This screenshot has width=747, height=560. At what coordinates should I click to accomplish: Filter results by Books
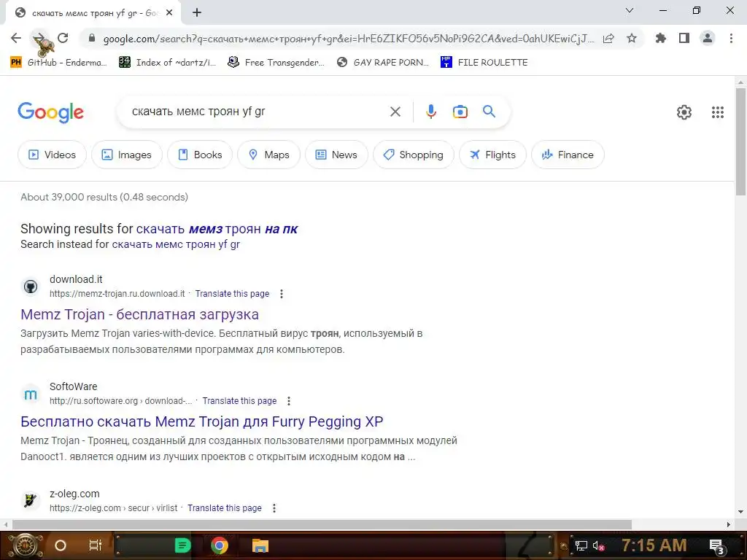pos(200,155)
